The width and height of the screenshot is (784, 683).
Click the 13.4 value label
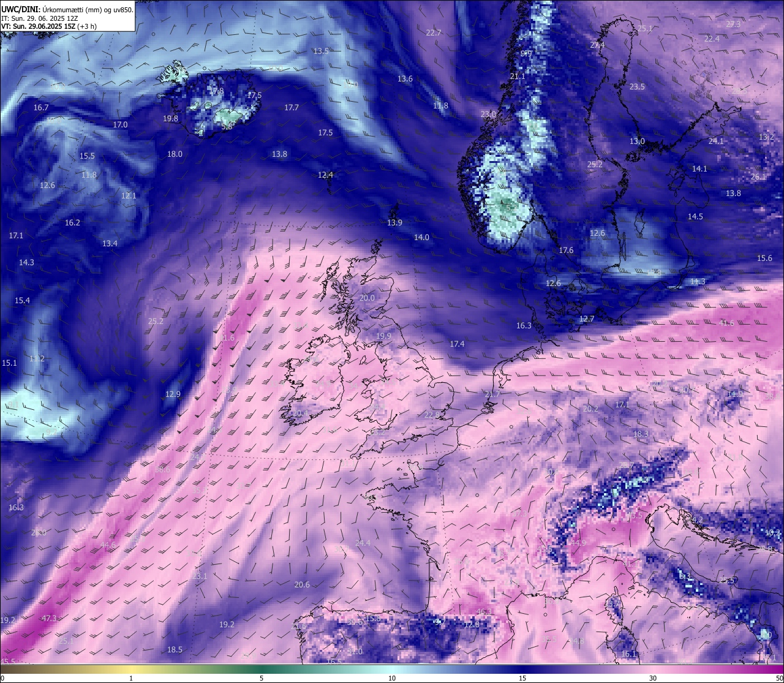pyautogui.click(x=110, y=244)
